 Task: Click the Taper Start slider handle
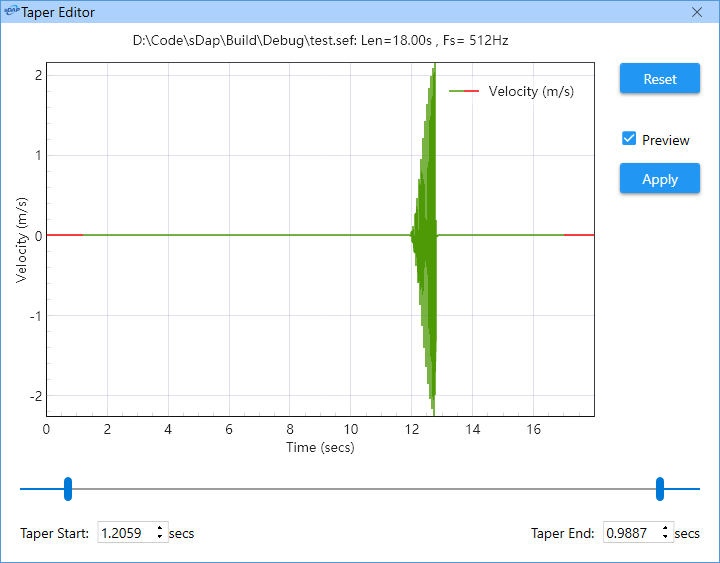tap(68, 489)
